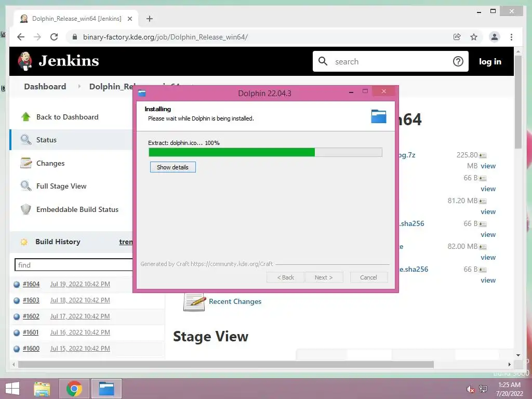532x399 pixels.
Task: Click Chrome's share page icon
Action: (x=457, y=37)
